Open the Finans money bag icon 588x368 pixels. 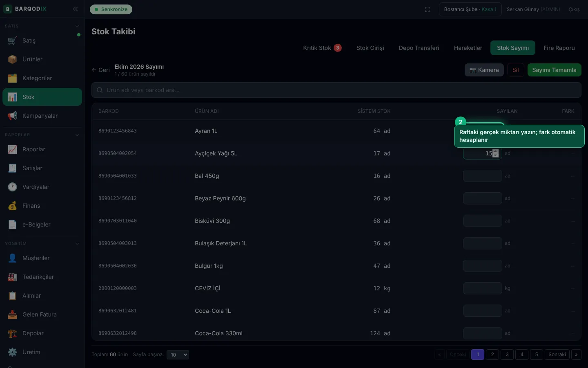pyautogui.click(x=12, y=206)
